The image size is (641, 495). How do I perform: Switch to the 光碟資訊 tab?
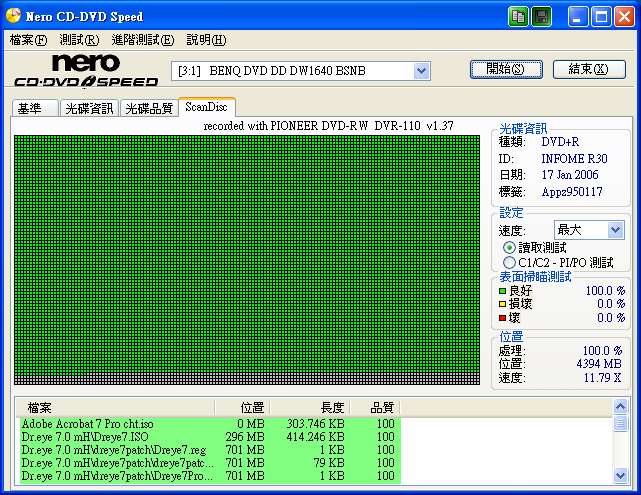tap(89, 108)
